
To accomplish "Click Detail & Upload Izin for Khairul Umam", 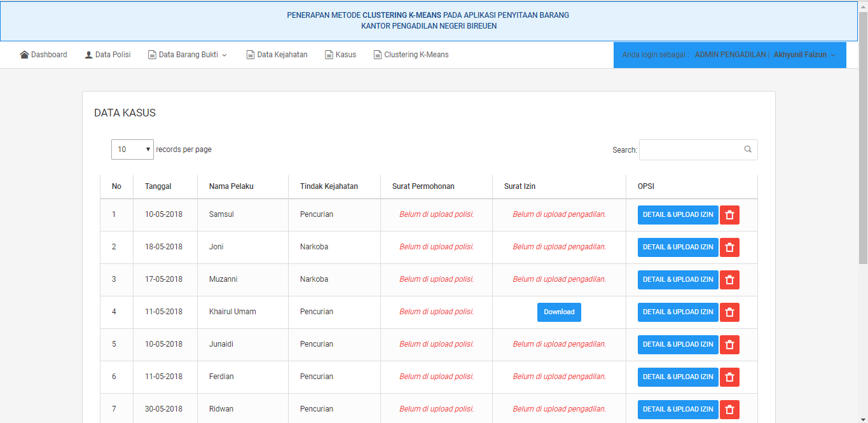I will tap(678, 312).
